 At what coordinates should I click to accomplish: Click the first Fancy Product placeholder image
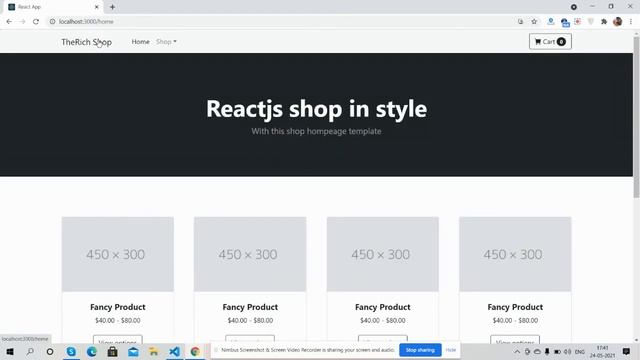(118, 254)
